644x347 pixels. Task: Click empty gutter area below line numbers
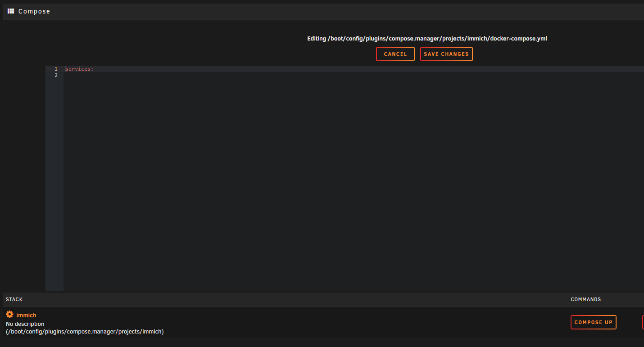pos(54,180)
